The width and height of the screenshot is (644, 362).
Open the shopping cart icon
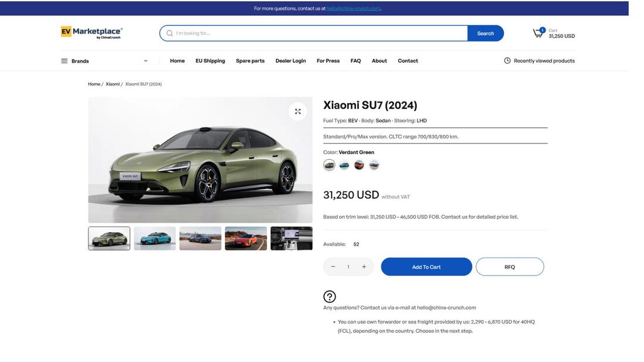[x=539, y=33]
